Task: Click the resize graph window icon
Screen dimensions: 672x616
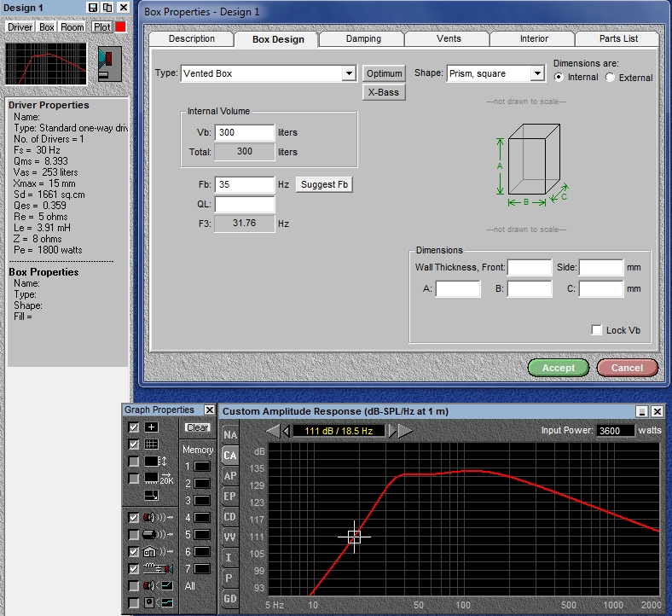Action: click(x=151, y=495)
